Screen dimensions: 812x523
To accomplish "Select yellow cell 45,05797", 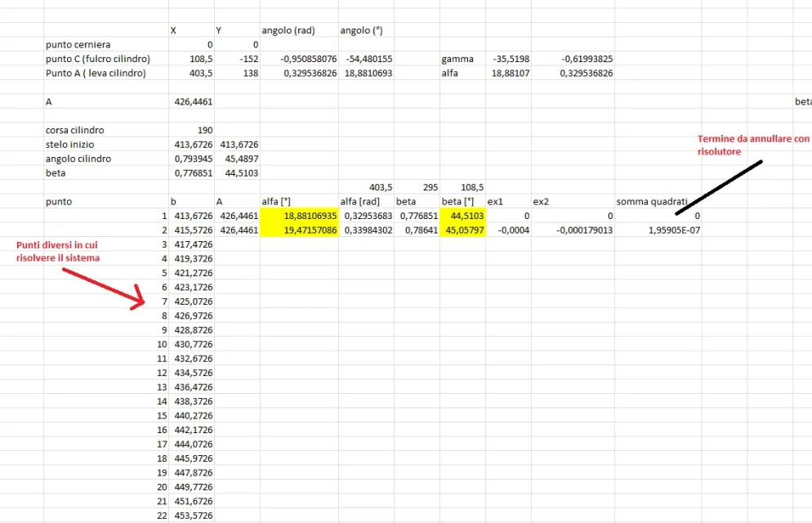I will tap(462, 230).
